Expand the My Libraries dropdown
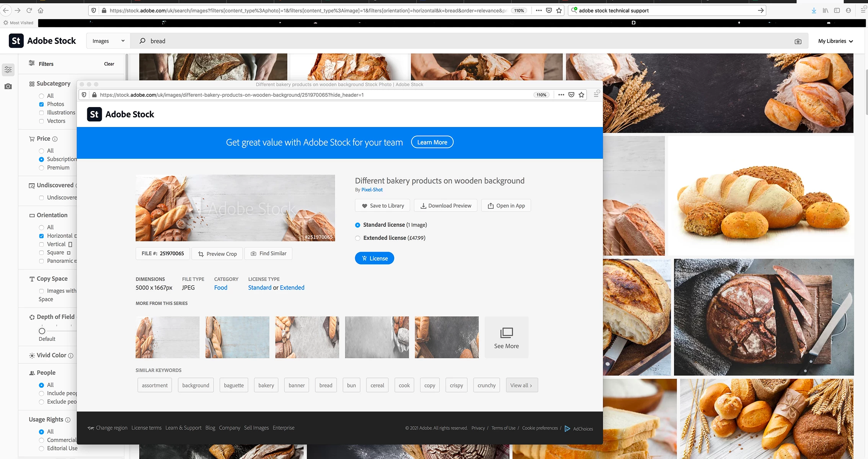The height and width of the screenshot is (459, 868). [x=835, y=41]
